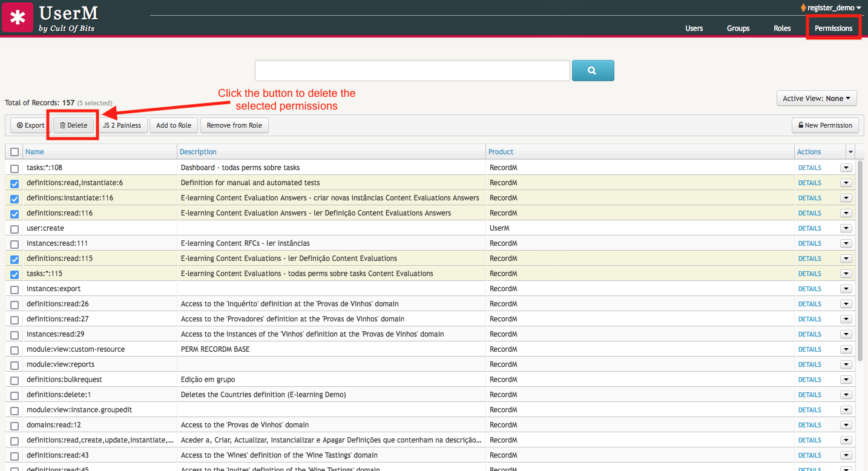Open DETAILS for user:create
The height and width of the screenshot is (471, 868).
point(809,228)
